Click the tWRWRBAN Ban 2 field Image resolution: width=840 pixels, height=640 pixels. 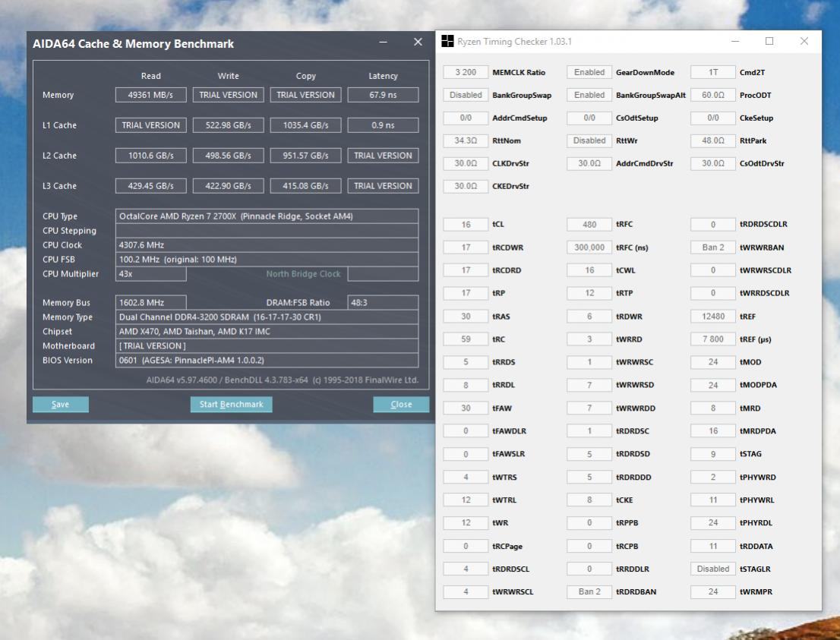pyautogui.click(x=713, y=247)
